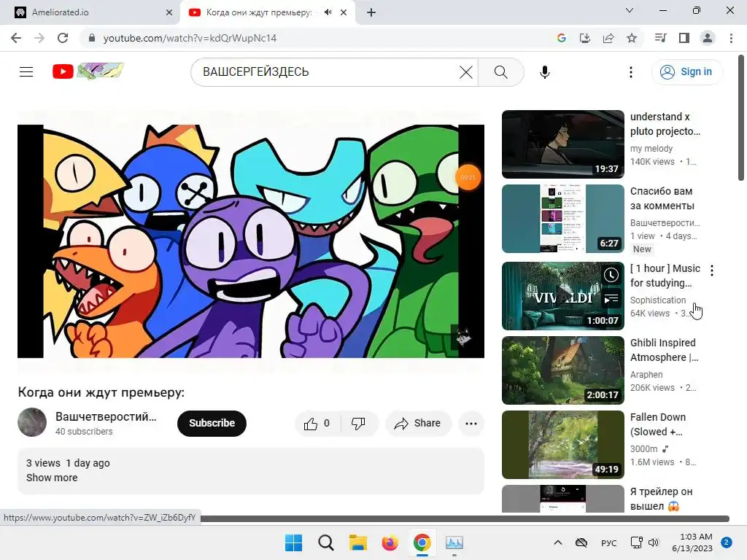Open the Windows Start menu
747x560 pixels.
pos(293,542)
